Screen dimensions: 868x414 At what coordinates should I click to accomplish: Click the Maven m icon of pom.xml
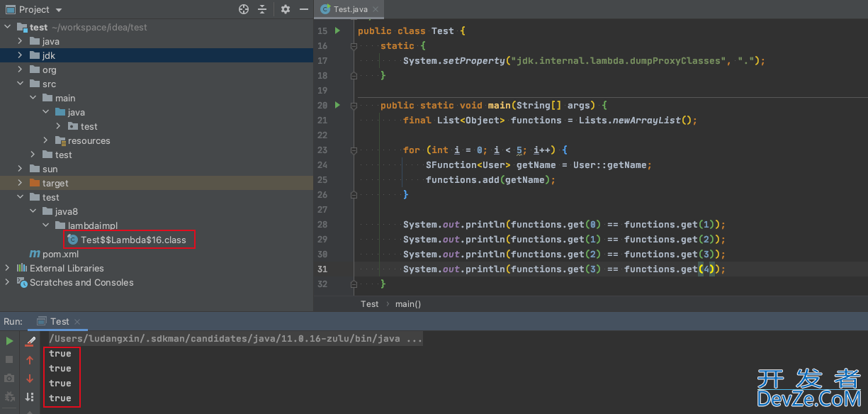point(35,254)
